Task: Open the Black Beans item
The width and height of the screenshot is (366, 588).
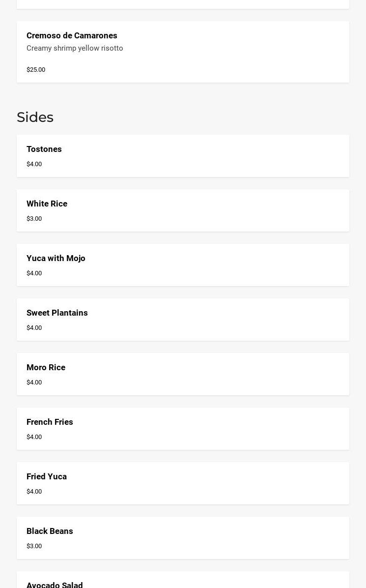Action: tap(50, 531)
